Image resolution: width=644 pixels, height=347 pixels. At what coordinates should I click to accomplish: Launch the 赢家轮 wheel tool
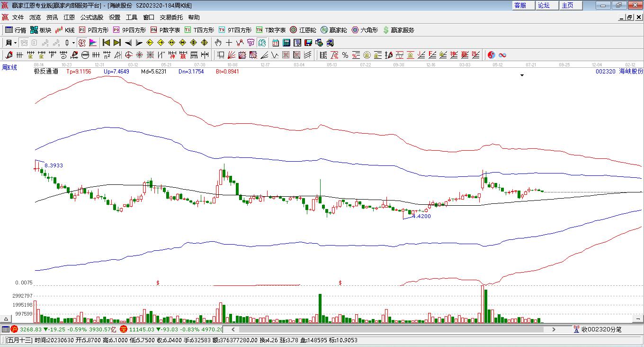click(x=334, y=30)
